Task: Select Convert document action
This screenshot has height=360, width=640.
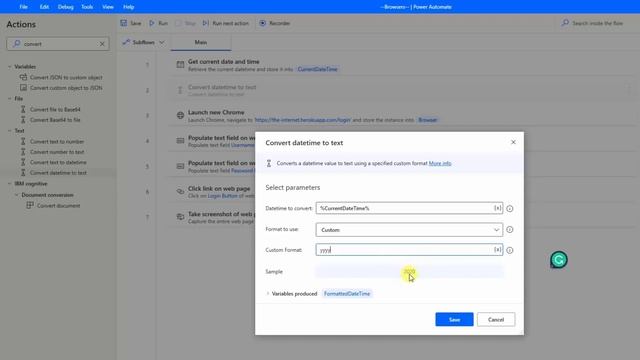Action: tap(58, 206)
